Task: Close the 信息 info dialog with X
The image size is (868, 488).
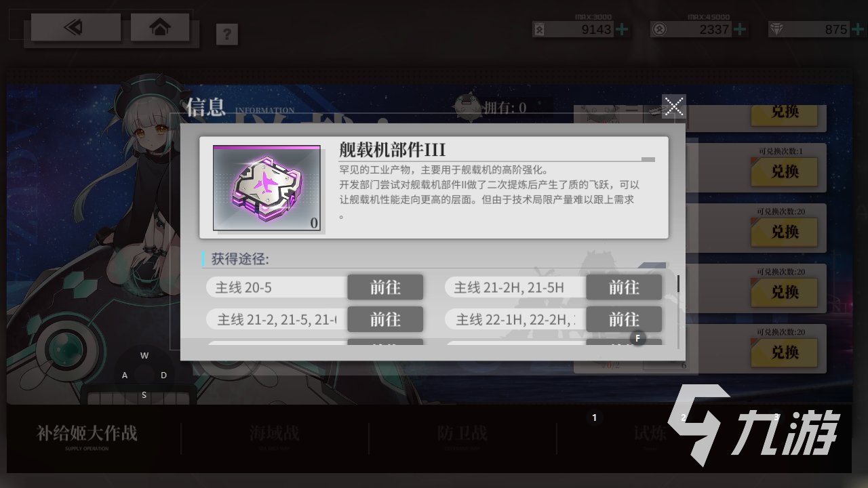Action: coord(674,106)
